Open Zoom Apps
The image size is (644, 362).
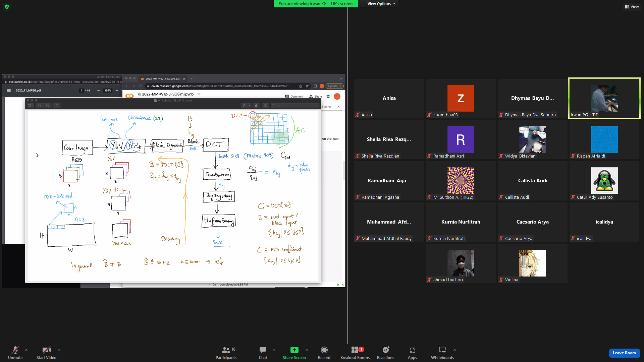pos(412,353)
